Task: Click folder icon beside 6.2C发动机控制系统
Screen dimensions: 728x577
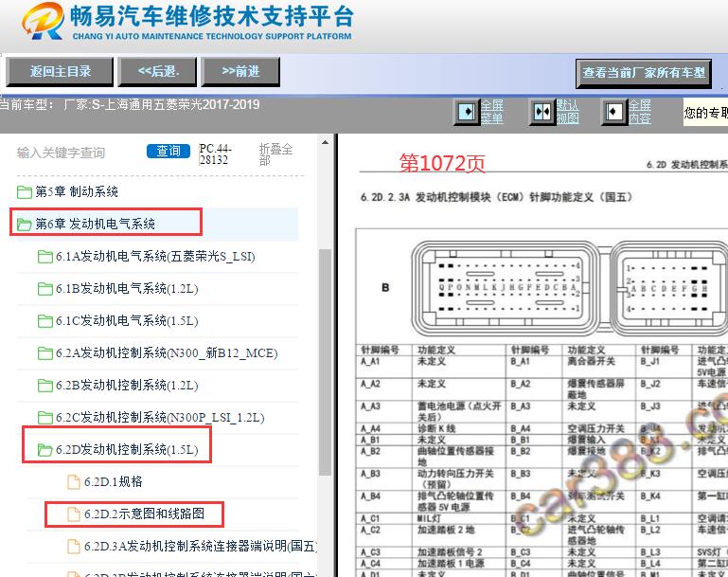Action: click(45, 418)
